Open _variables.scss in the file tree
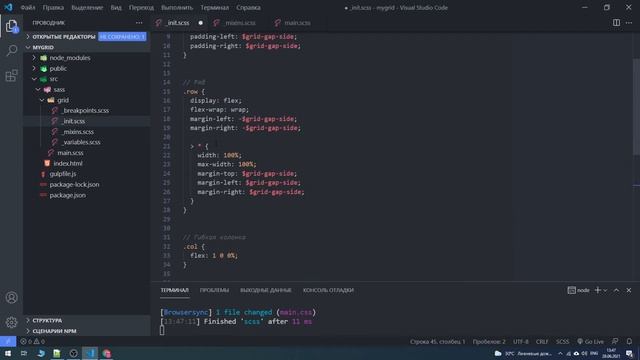 pos(87,142)
